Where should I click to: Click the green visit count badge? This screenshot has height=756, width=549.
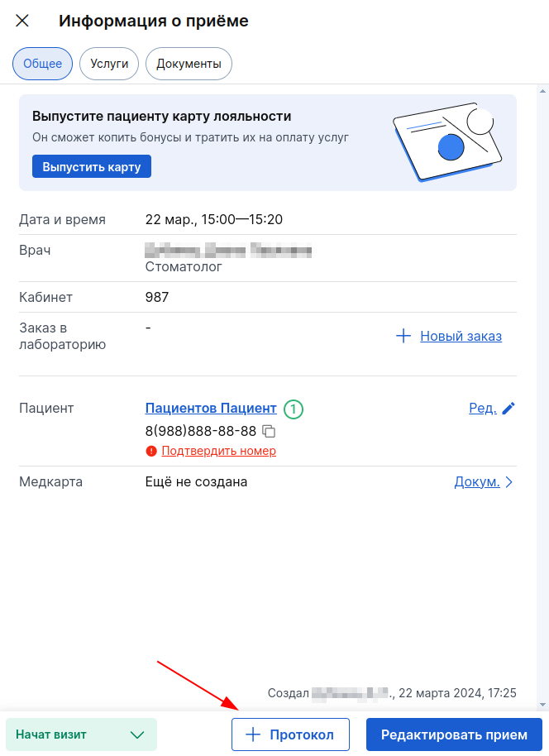293,409
